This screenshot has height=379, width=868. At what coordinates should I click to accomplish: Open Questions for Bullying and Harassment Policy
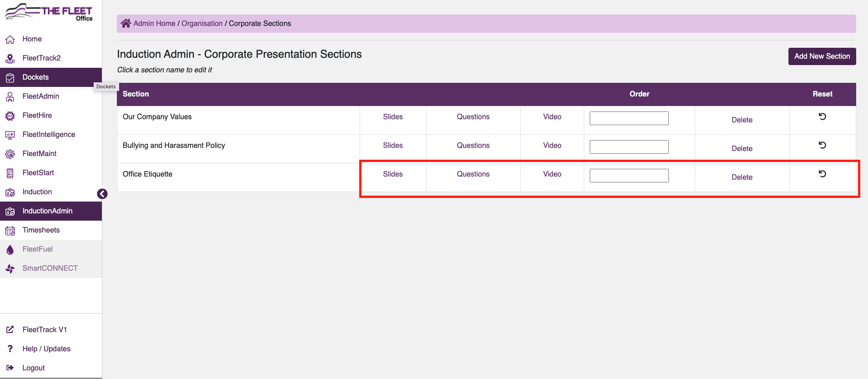[473, 145]
